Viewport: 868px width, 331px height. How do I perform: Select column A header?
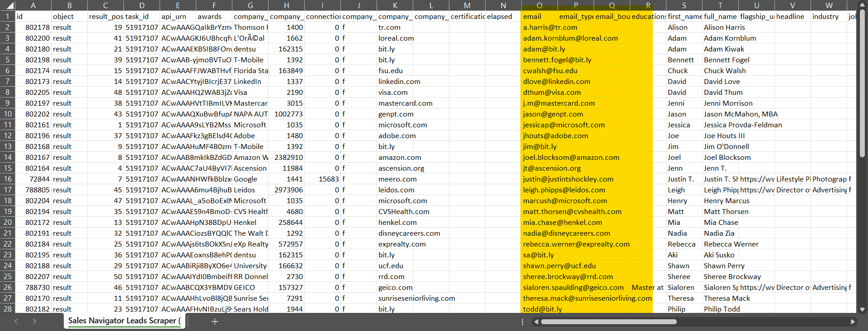tap(33, 5)
